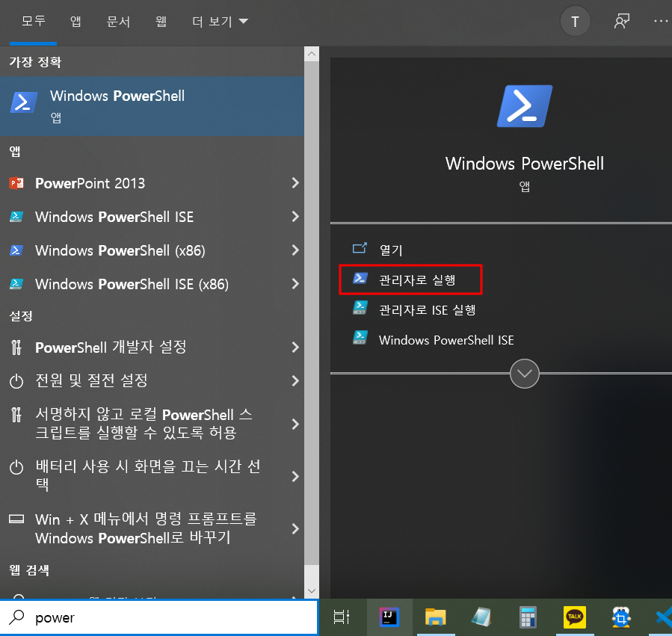Open Windows PowerShell ISE (x86) result

pos(152,284)
